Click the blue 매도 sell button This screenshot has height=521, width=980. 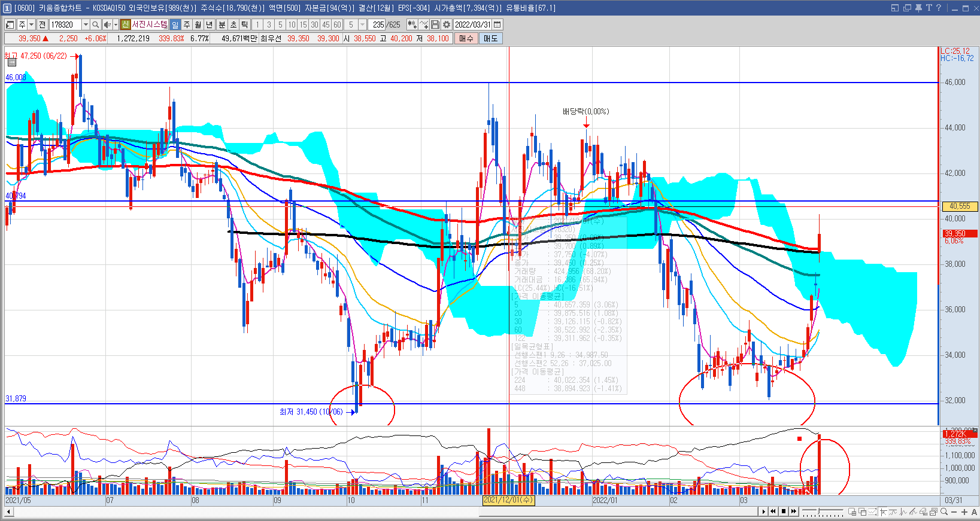490,38
